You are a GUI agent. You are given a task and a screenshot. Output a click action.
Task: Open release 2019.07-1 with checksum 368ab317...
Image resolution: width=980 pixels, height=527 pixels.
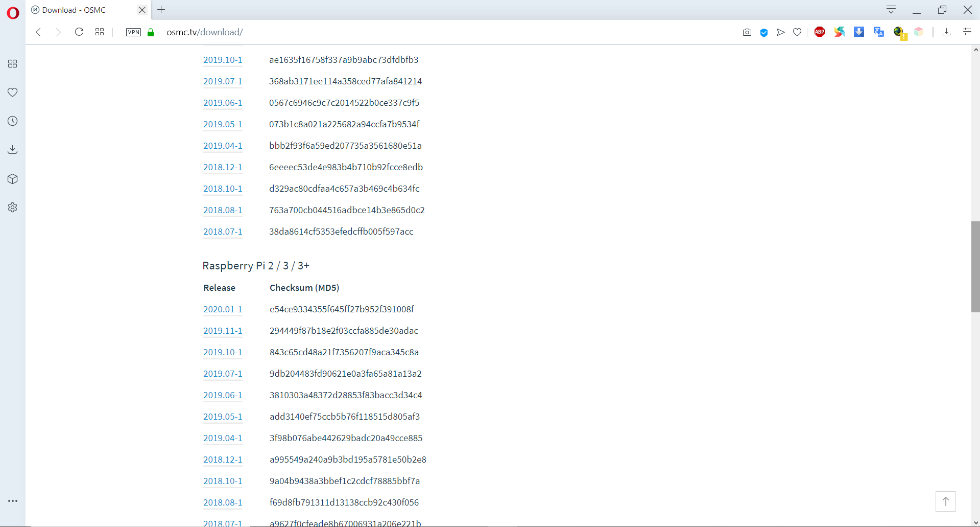(223, 81)
